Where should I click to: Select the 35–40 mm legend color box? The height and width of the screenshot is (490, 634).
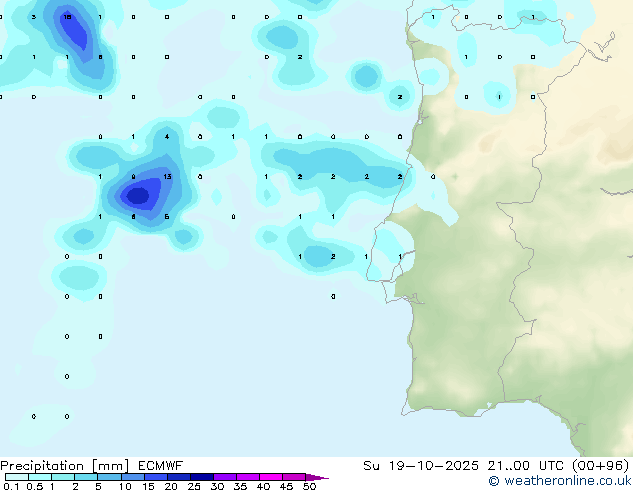coord(247,477)
